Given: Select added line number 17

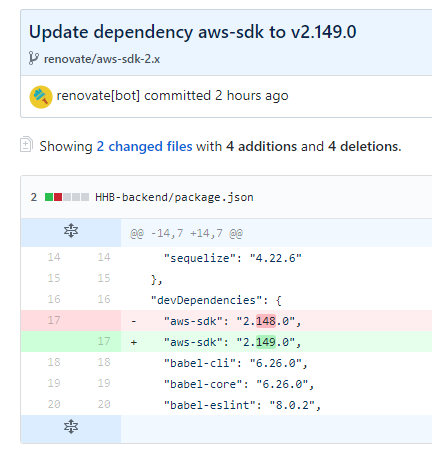Looking at the screenshot, I should tap(104, 341).
